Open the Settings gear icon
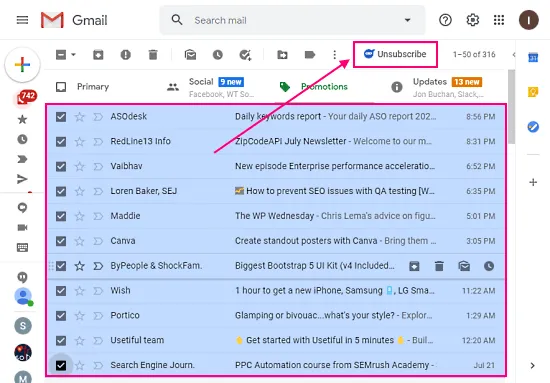The height and width of the screenshot is (383, 550). [x=472, y=20]
